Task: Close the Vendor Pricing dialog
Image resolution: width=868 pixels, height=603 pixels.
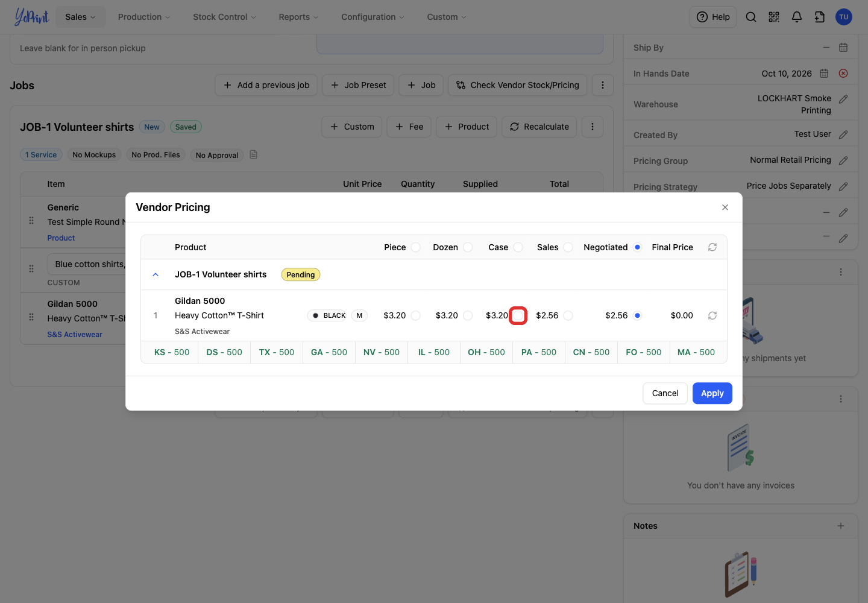Action: click(725, 207)
